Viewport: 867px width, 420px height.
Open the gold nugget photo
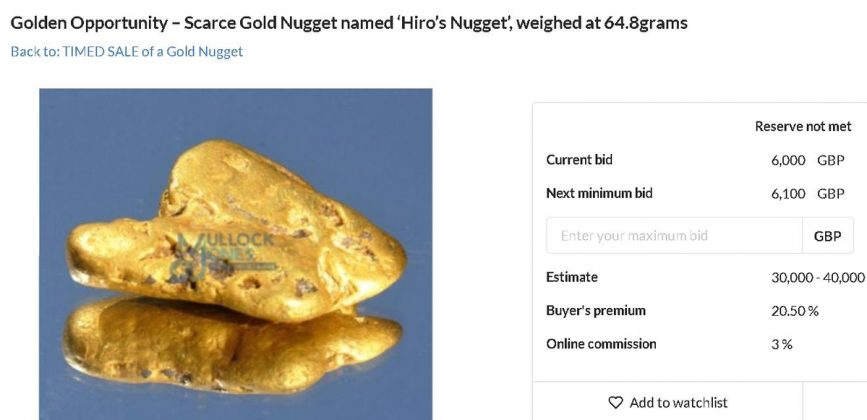[x=236, y=254]
